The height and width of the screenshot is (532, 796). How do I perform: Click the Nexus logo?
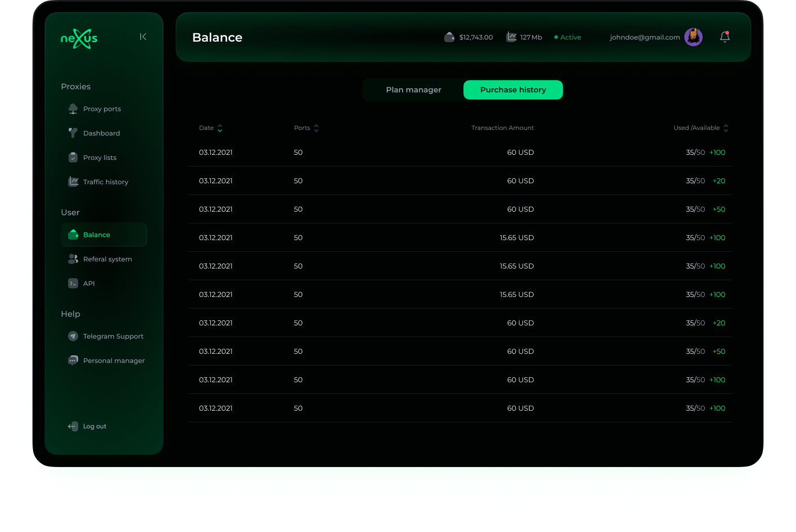[79, 39]
